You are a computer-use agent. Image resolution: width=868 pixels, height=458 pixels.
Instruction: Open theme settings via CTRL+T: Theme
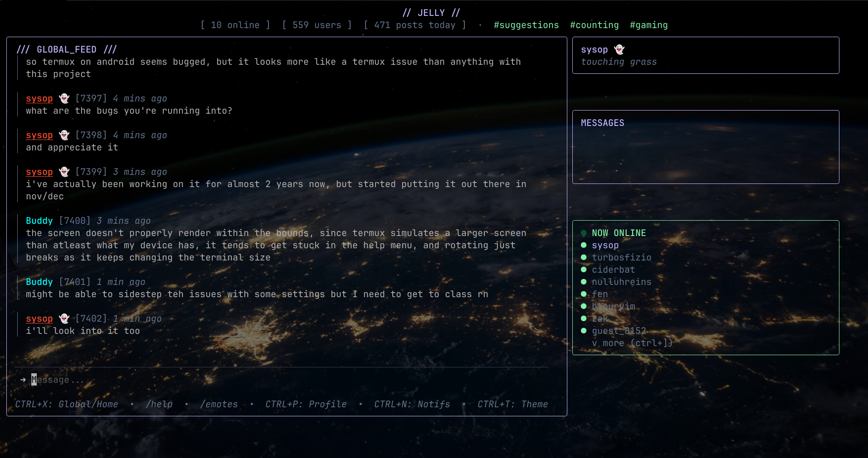pyautogui.click(x=512, y=404)
